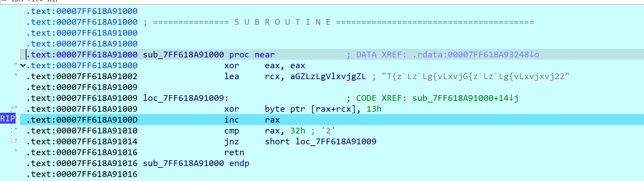Collapse the sub_7FF618A91000 function chevron
This screenshot has width=644, height=181.
(x=23, y=66)
